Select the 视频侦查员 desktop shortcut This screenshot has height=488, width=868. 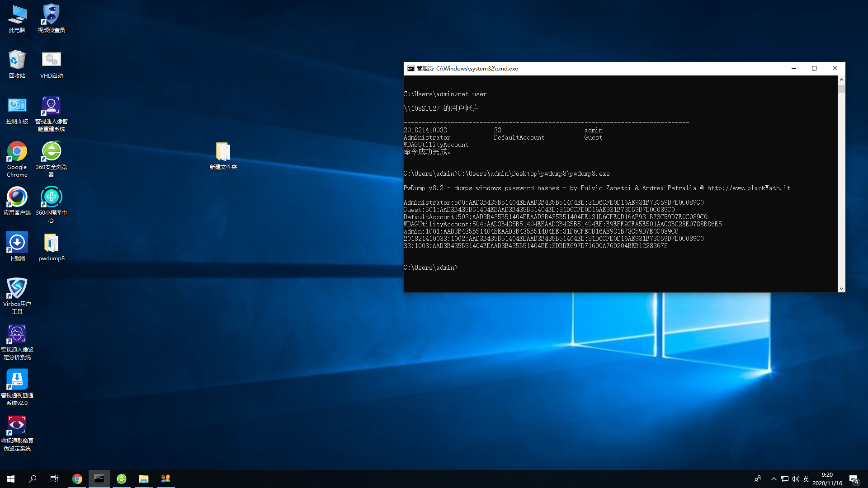click(51, 14)
